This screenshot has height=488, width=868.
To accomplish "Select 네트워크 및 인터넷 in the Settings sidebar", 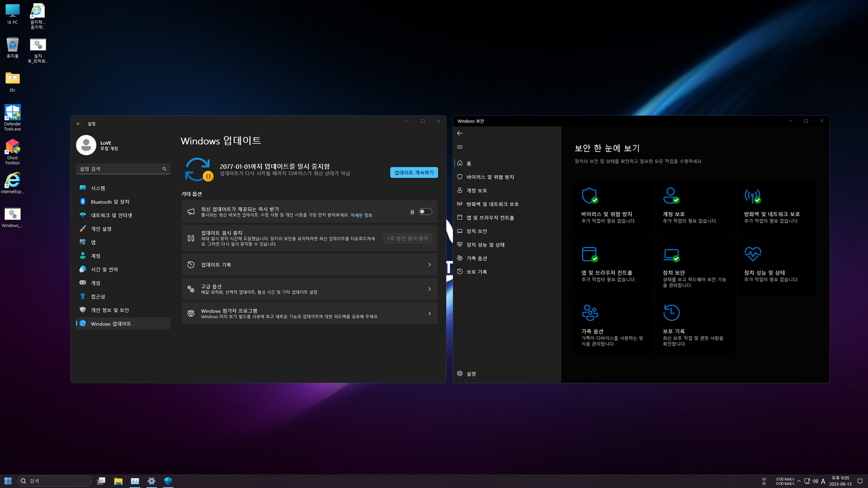I will (123, 215).
